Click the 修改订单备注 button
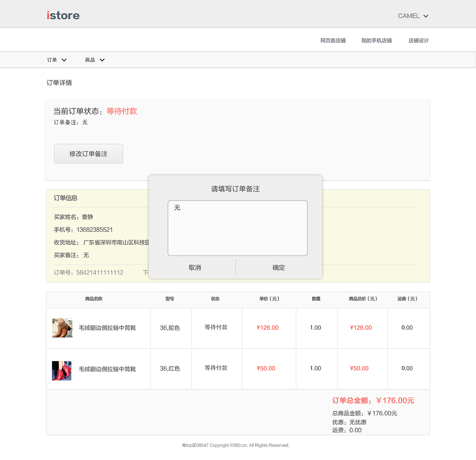Screen dimensions: 476x460 [x=88, y=153]
